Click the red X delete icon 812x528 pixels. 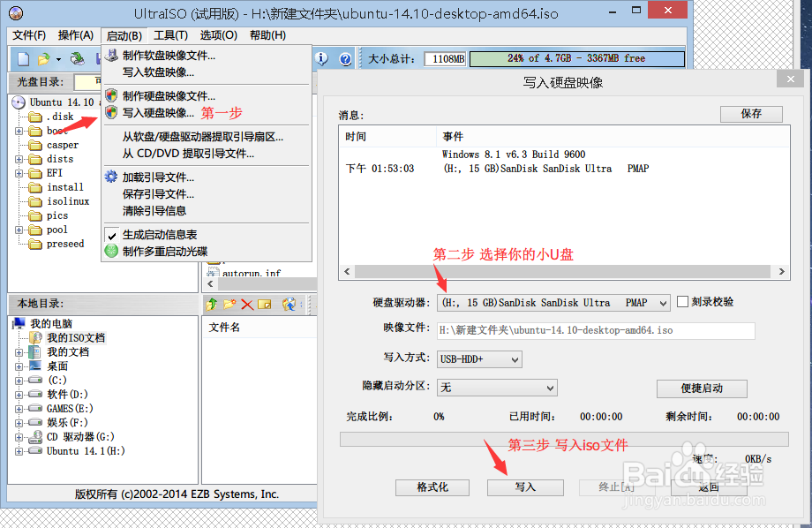point(247,305)
